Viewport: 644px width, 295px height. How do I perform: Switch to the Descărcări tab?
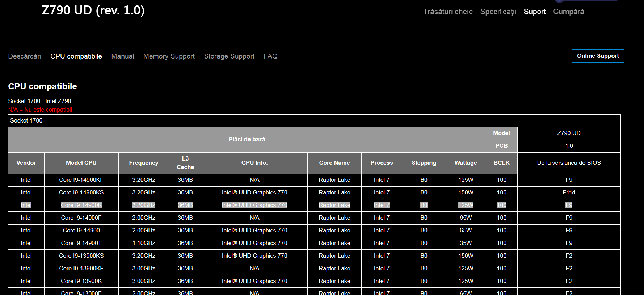click(25, 56)
